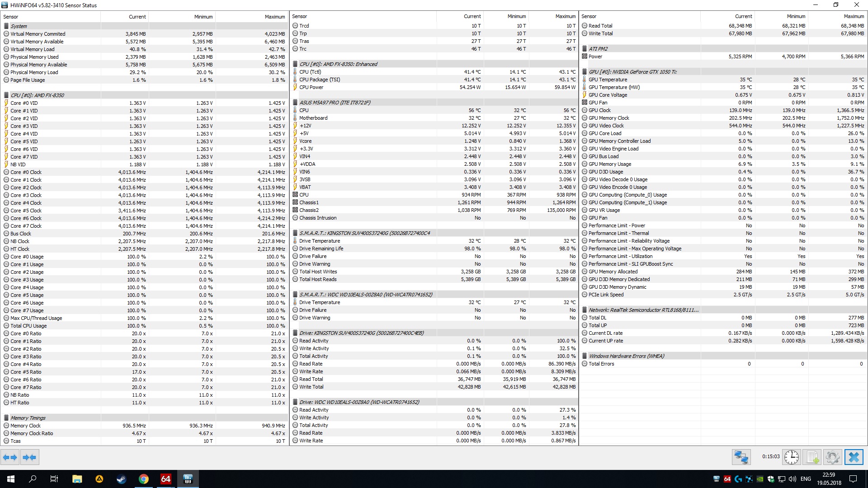868x488 pixels.
Task: Select the GPU [#0]: NVIDIA GeForce GTX 1050 Ti group
Action: click(x=632, y=72)
